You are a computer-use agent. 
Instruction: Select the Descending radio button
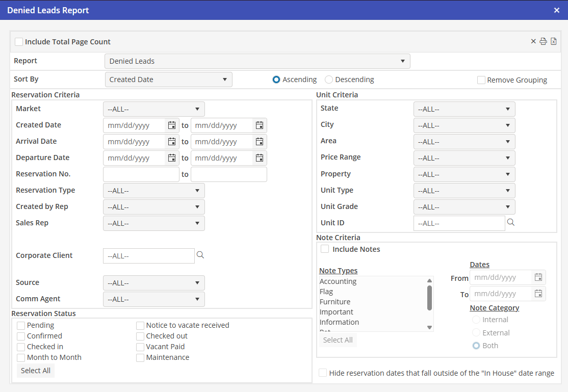coord(329,80)
